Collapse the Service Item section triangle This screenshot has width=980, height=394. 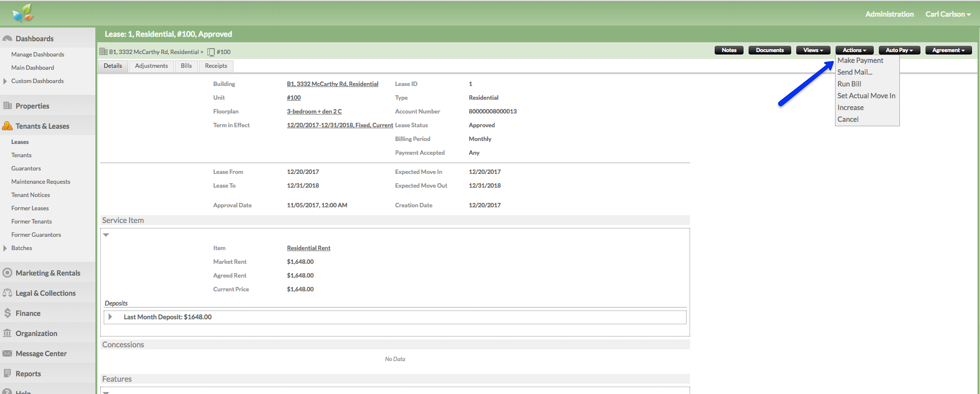(106, 235)
